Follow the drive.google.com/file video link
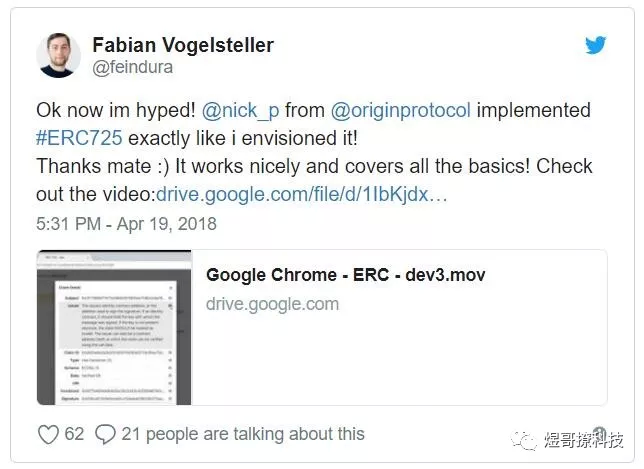The width and height of the screenshot is (644, 469). coord(301,194)
